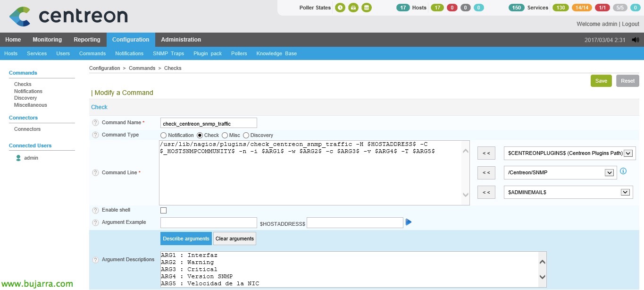Open /Centreon/SNMP plugin dropdown

(560, 173)
